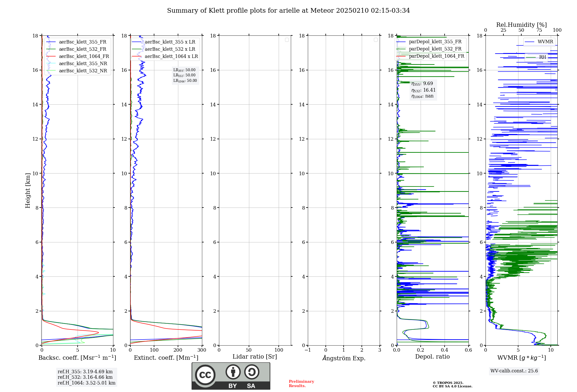
Task: Click the Lidar ratio [Sr] axis label
Action: [255, 357]
